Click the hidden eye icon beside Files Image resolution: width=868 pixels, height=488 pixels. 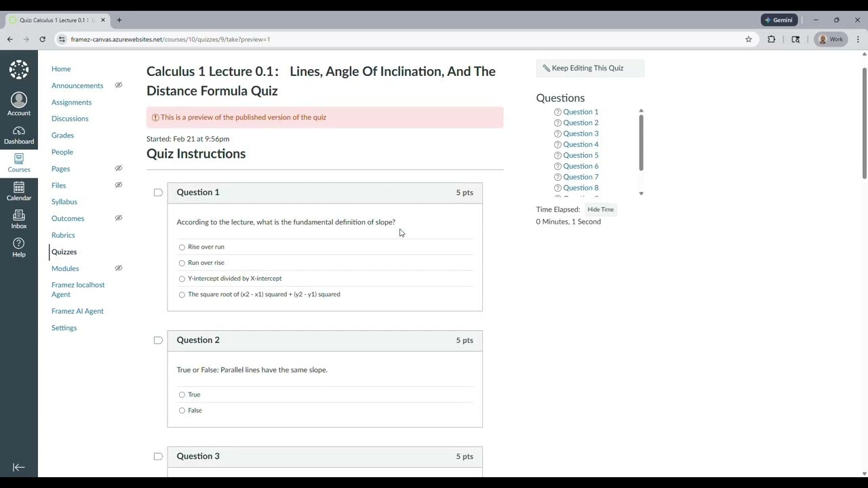[118, 185]
